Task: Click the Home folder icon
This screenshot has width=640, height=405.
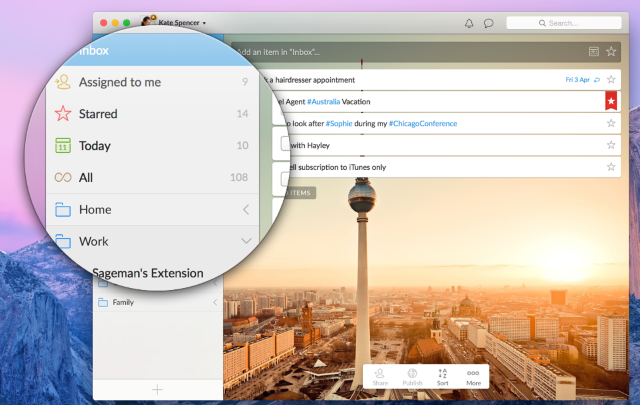Action: coord(63,209)
